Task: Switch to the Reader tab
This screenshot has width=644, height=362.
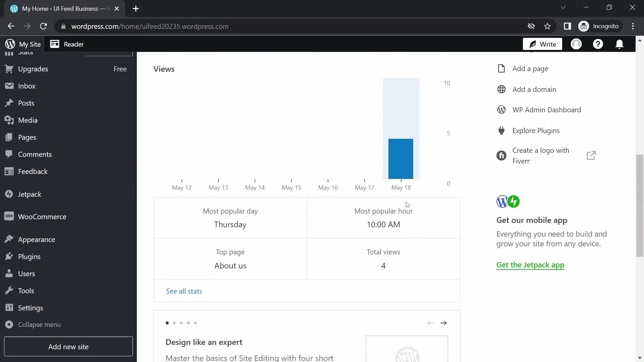Action: [x=73, y=44]
